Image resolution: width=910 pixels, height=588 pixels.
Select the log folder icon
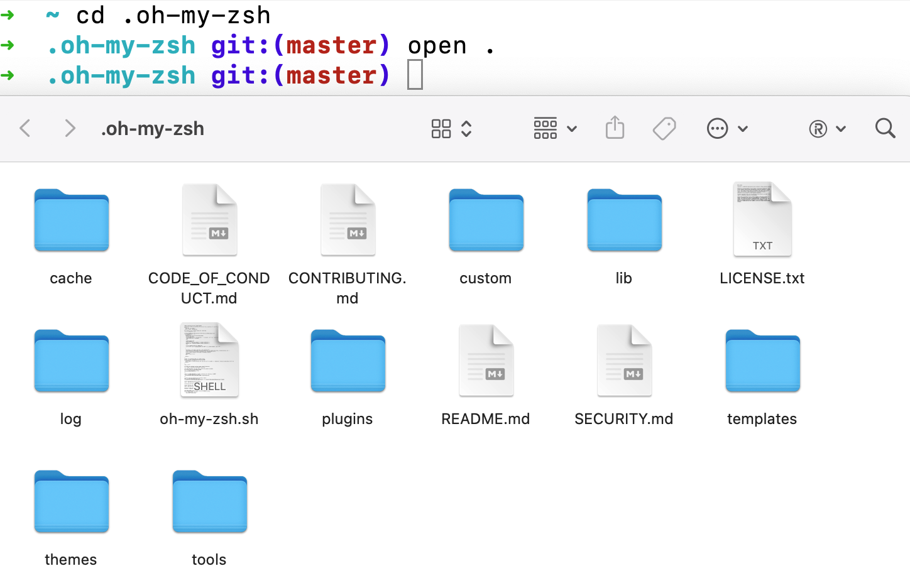coord(72,361)
